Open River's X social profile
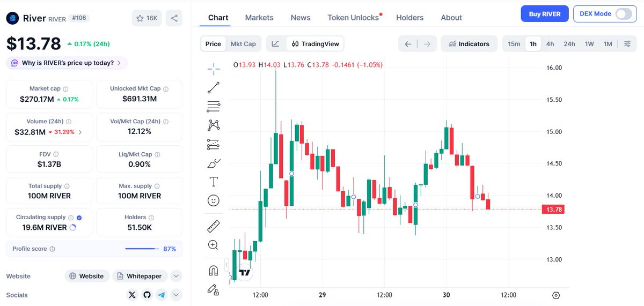Screen dimensions: 644x306 (133, 295)
